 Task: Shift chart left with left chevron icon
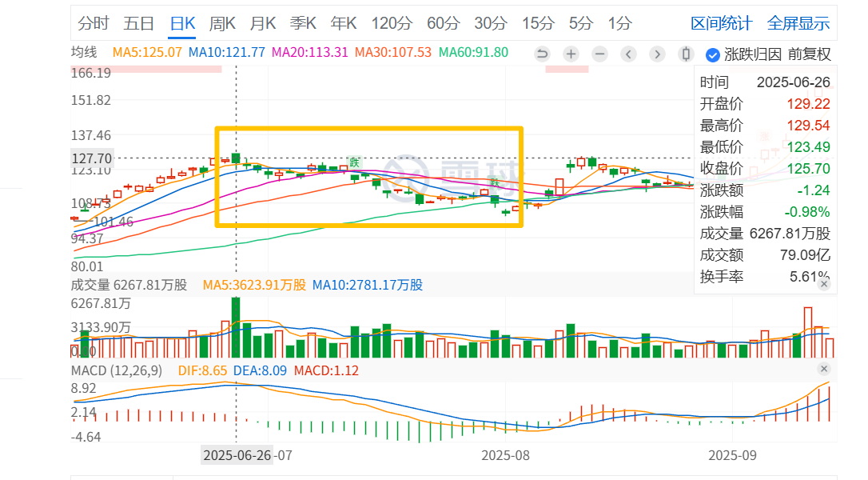click(628, 54)
